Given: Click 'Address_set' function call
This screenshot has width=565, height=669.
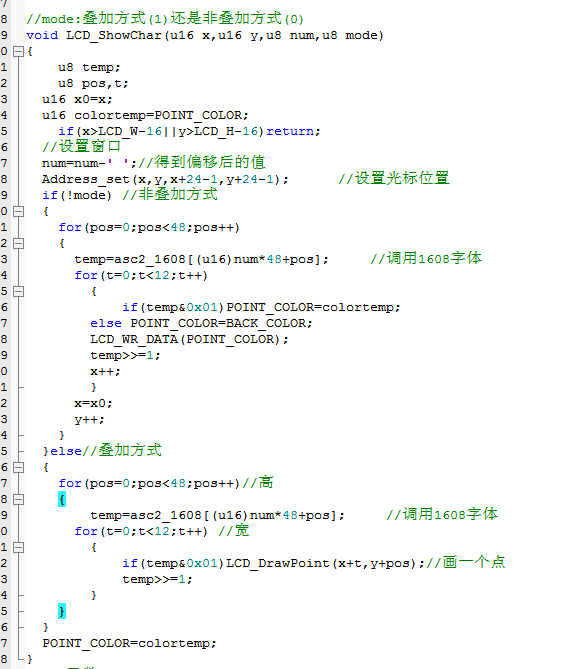Looking at the screenshot, I should click(x=85, y=179).
